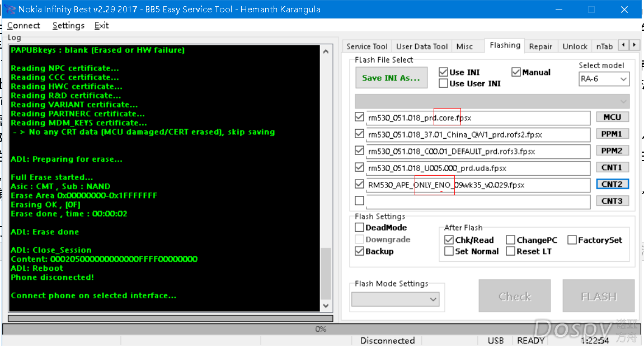The image size is (644, 348).
Task: Click the FLASH button
Action: point(599,296)
